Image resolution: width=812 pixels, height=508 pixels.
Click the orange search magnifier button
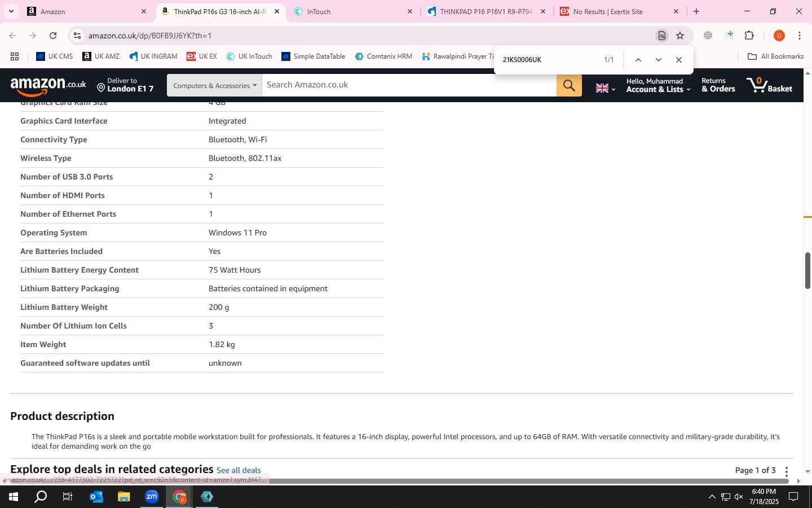(x=569, y=85)
